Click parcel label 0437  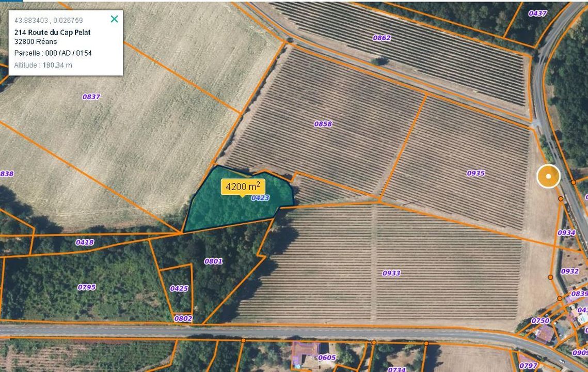pos(537,13)
